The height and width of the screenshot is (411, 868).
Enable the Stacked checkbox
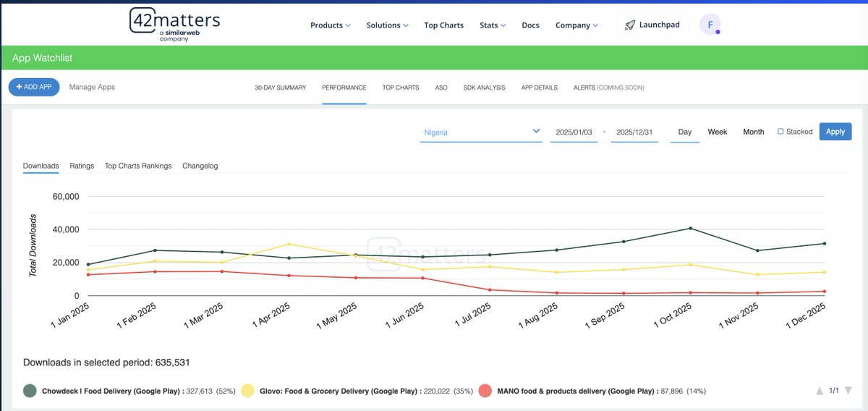click(780, 132)
